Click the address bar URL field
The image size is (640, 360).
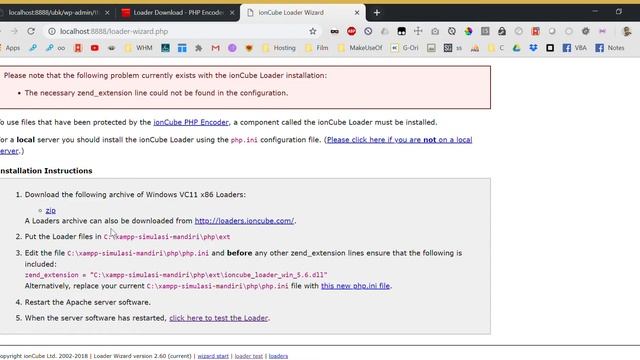(182, 31)
